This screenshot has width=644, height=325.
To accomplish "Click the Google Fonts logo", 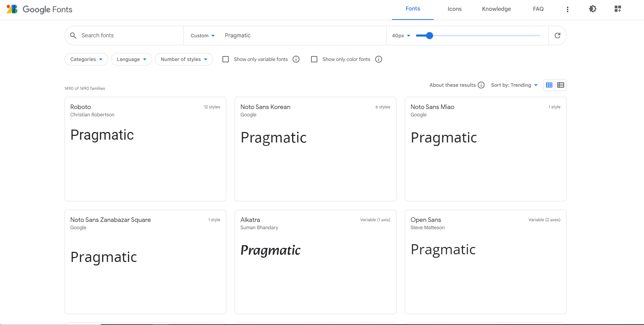I will click(x=39, y=9).
